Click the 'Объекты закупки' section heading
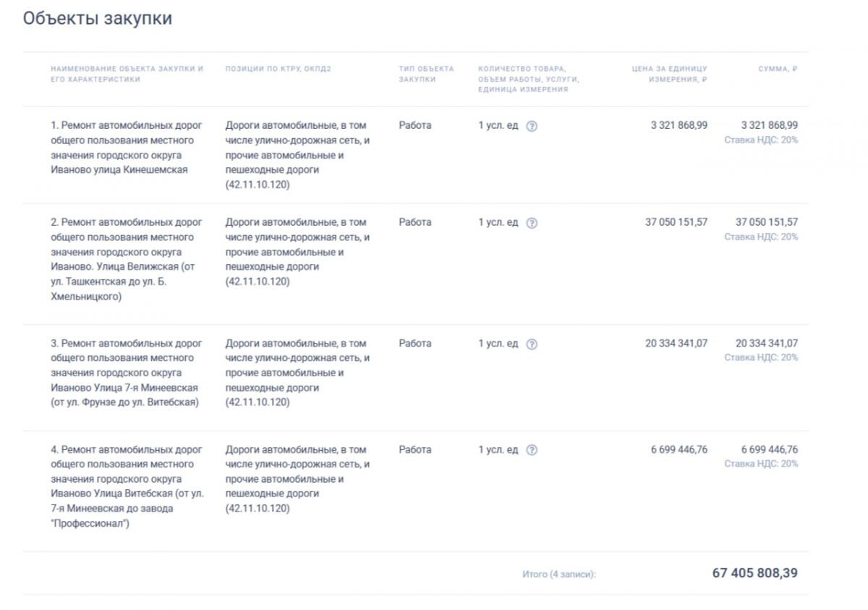The image size is (868, 610). coord(98,19)
